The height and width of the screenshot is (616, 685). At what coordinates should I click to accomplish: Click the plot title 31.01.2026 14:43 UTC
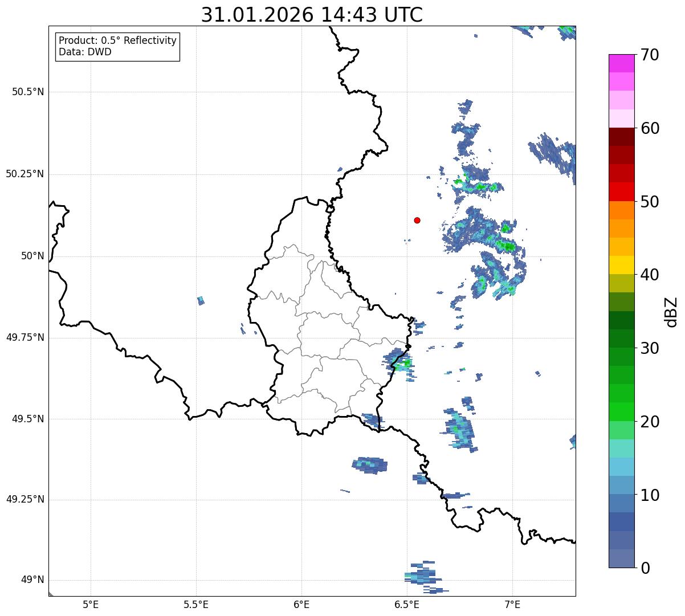tap(312, 15)
